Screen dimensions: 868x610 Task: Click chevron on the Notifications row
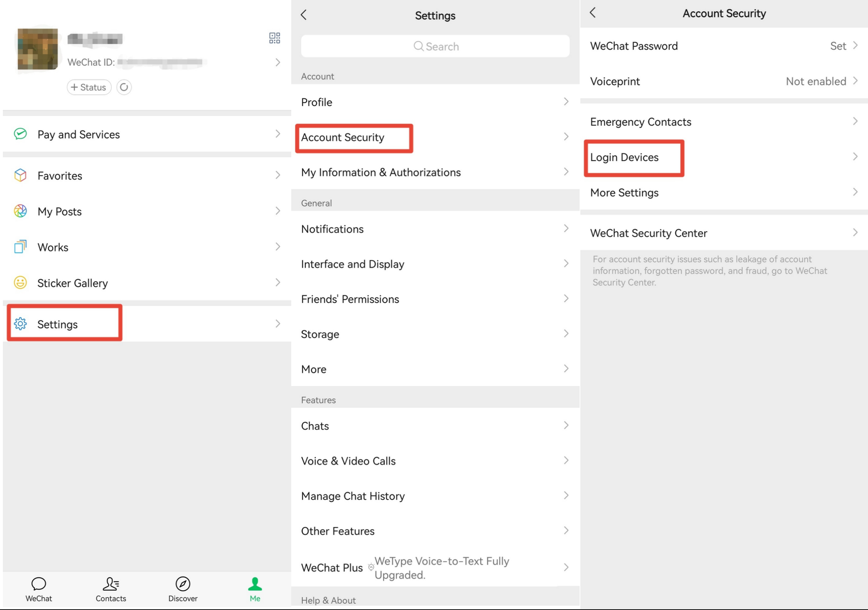pos(566,228)
